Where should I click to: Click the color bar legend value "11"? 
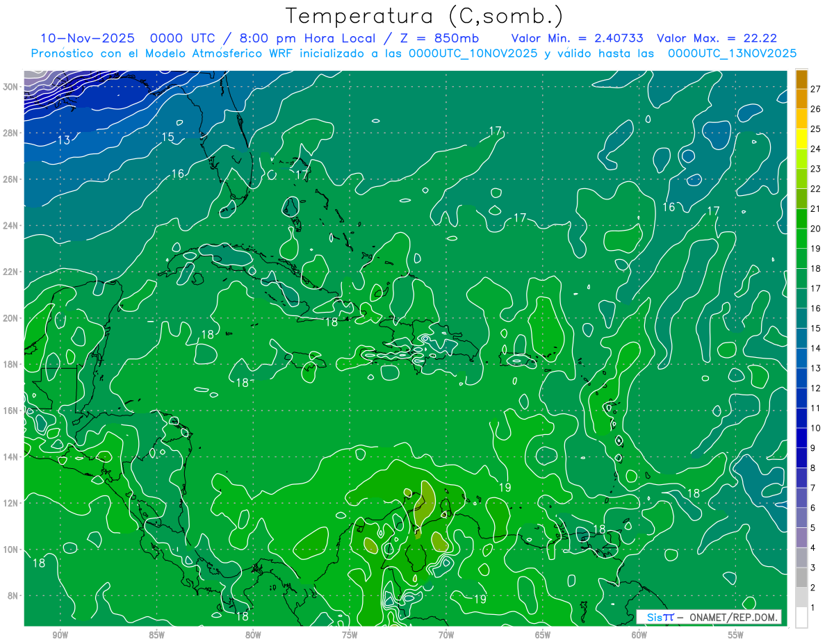point(816,408)
